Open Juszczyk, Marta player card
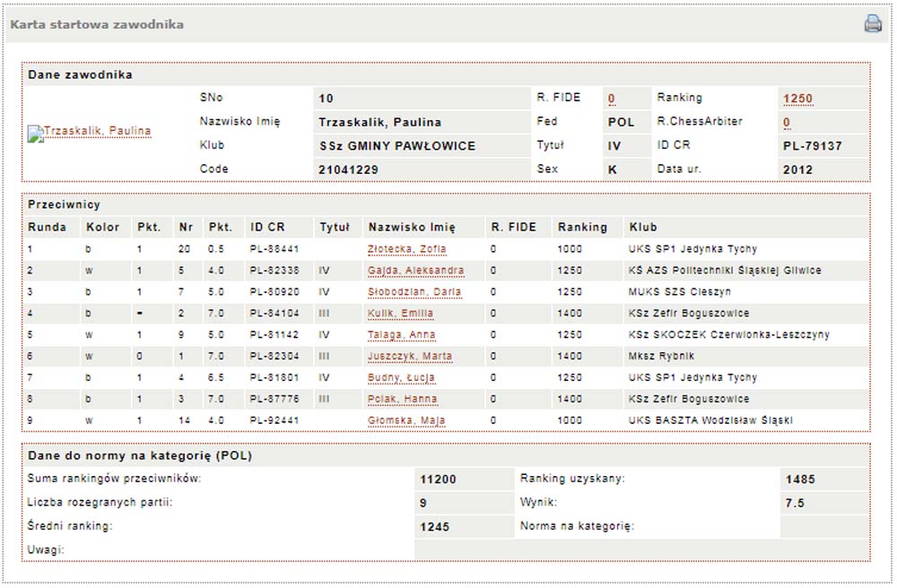Image resolution: width=897 pixels, height=588 pixels. pyautogui.click(x=409, y=357)
